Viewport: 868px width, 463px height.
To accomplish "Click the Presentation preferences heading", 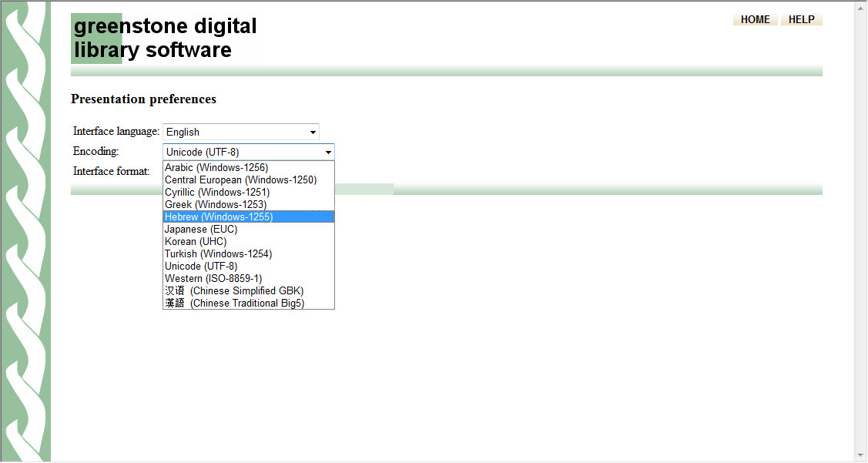I will click(143, 99).
